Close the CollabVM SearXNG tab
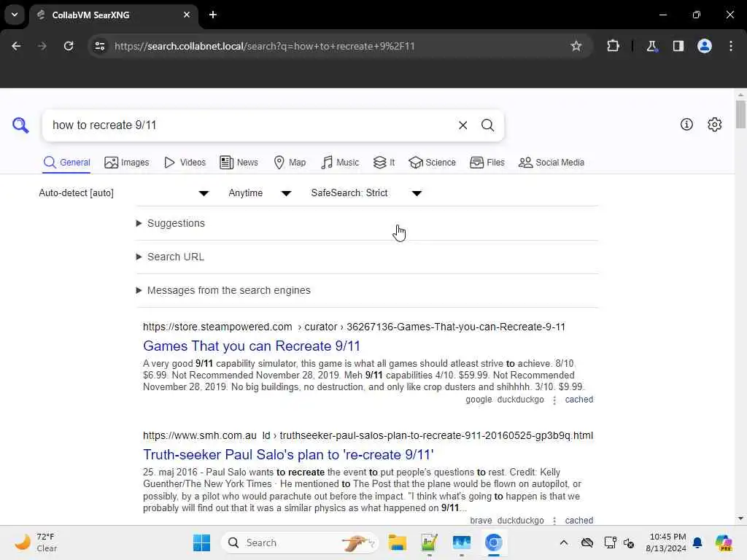This screenshot has height=560, width=747. click(187, 15)
